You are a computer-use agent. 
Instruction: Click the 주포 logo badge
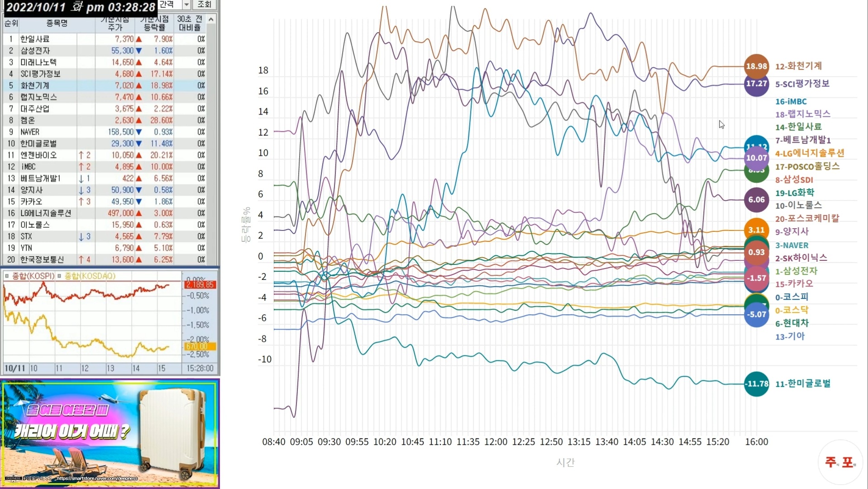[840, 462]
